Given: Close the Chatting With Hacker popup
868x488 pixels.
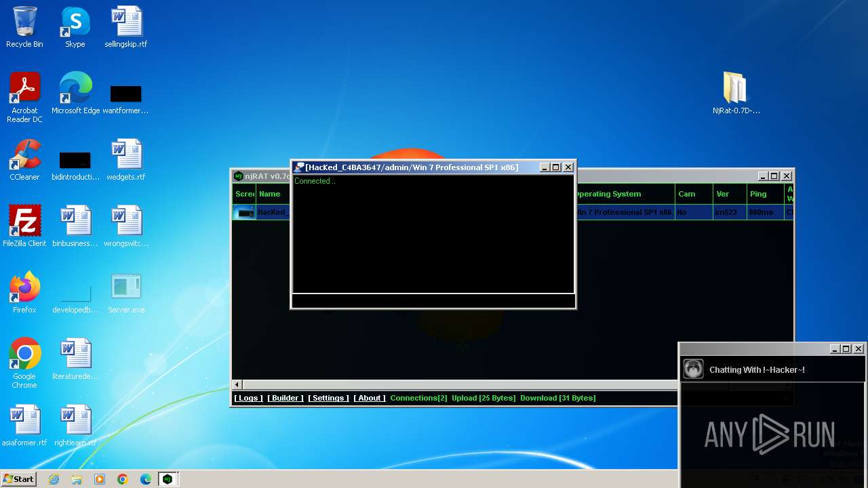Looking at the screenshot, I should pos(859,349).
